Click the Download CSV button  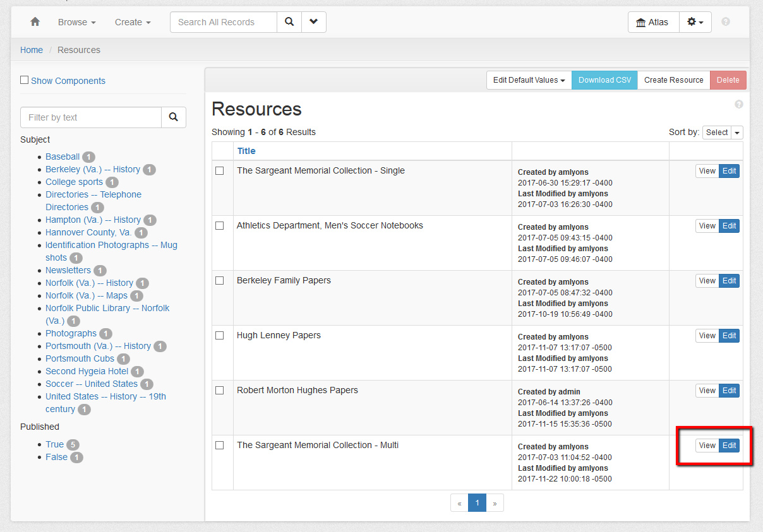pyautogui.click(x=604, y=80)
